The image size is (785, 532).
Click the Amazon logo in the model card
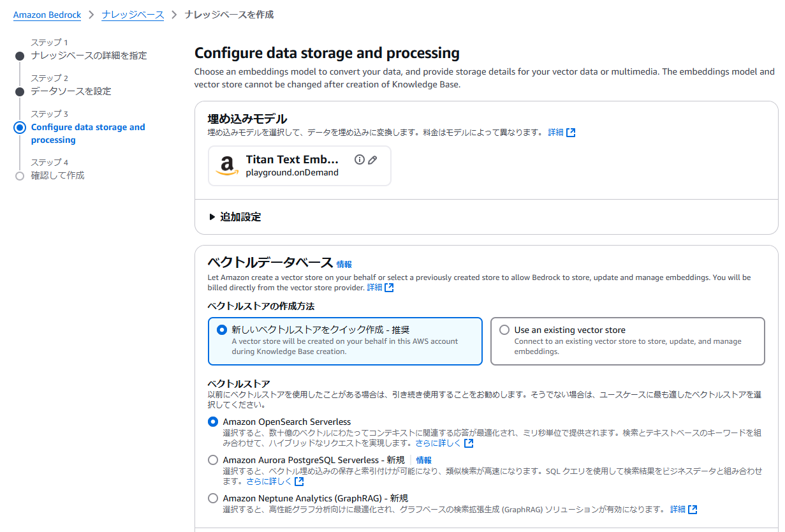[226, 166]
